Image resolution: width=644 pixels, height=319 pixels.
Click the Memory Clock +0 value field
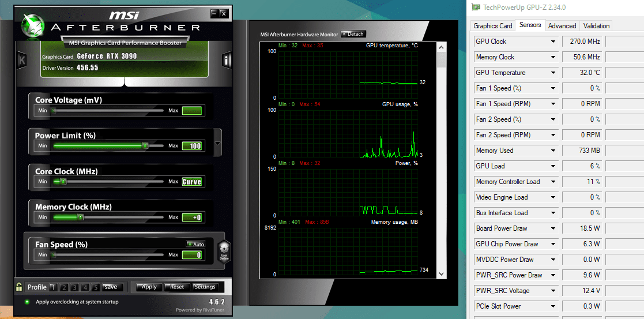tap(192, 217)
